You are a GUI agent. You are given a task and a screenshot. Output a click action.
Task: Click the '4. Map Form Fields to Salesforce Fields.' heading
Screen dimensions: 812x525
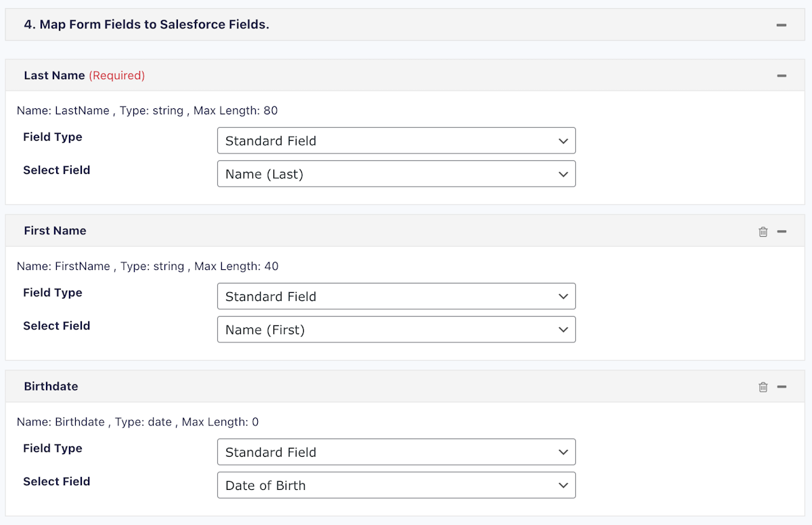tap(147, 24)
